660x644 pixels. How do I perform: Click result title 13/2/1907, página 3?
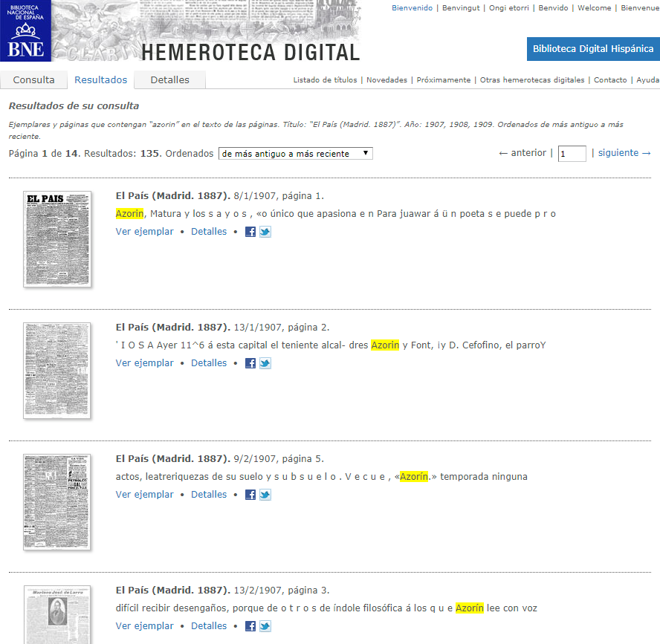coord(223,591)
